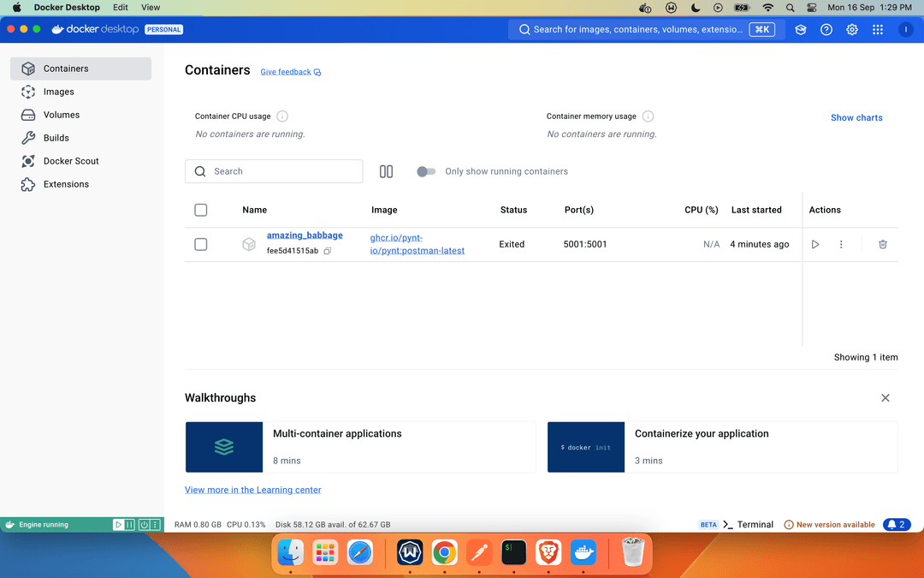The width and height of the screenshot is (924, 578).
Task: Check the select-all containers checkbox
Action: pyautogui.click(x=201, y=210)
